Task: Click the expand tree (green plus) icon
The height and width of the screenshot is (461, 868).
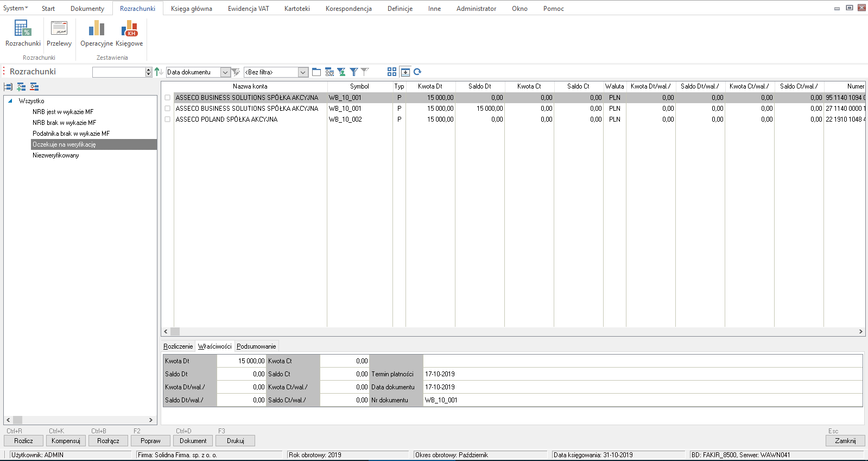Action: pyautogui.click(x=21, y=87)
